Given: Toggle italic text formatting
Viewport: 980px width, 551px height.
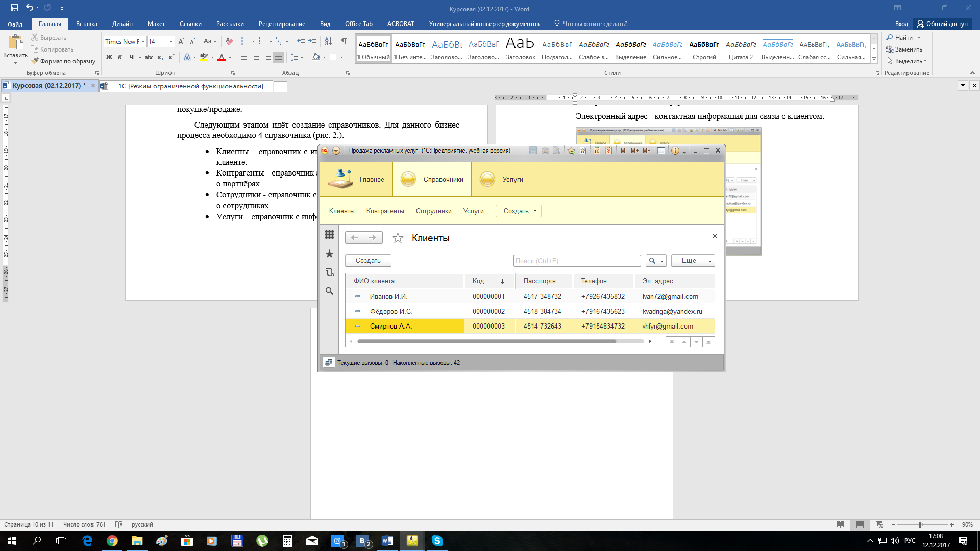Looking at the screenshot, I should coord(120,57).
